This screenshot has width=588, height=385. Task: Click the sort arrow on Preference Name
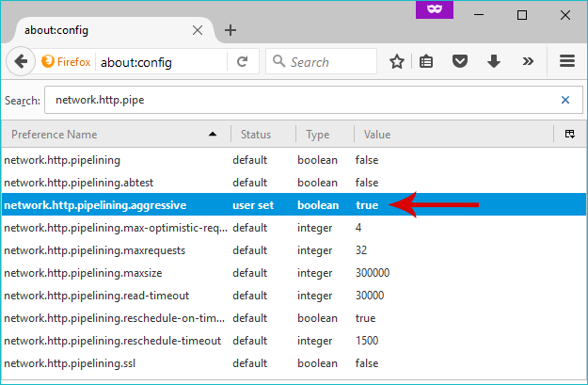(213, 134)
